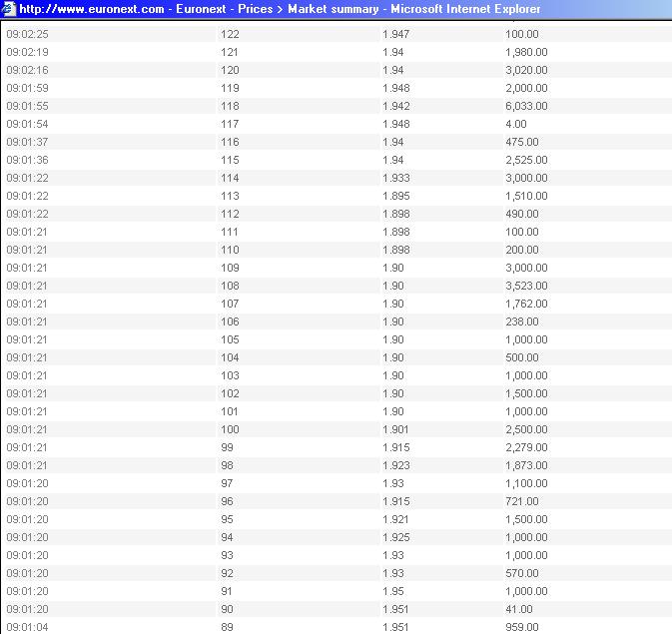Click the volume 3,523.00
672x634 pixels.
tap(526, 287)
